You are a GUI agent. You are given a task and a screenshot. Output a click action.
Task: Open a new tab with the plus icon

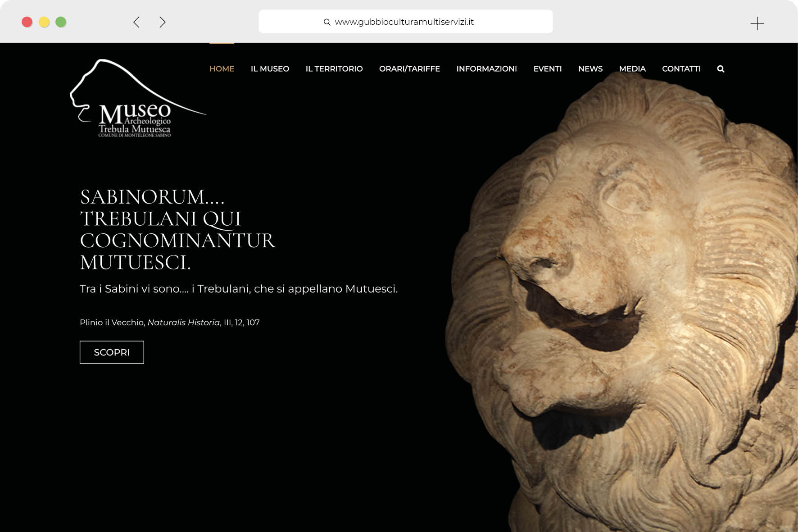click(x=757, y=23)
